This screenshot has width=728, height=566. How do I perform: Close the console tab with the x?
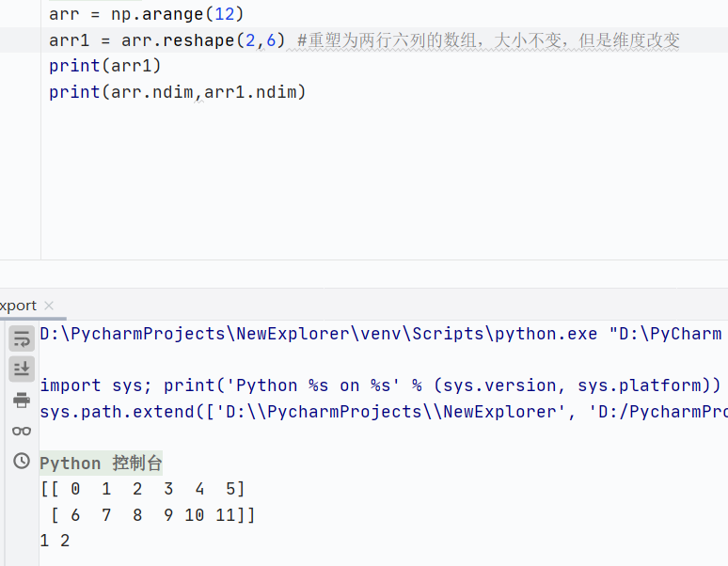tap(50, 306)
